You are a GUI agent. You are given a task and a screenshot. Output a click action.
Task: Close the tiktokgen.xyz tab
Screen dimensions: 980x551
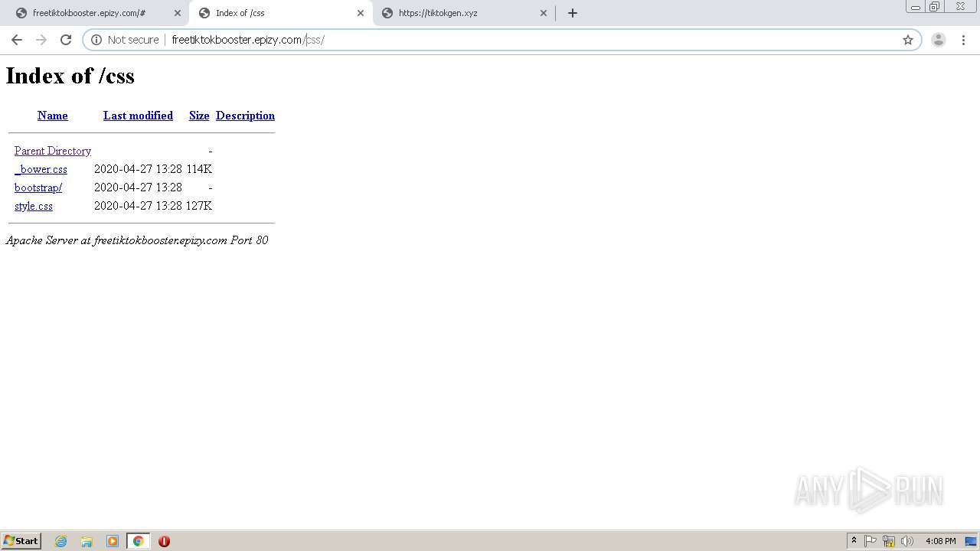[544, 13]
